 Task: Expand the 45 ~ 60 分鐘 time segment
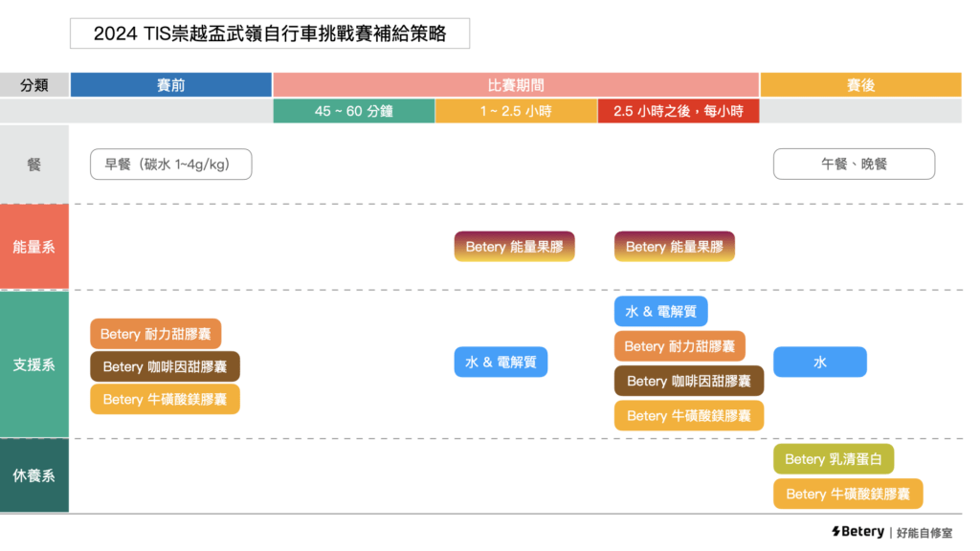tap(354, 110)
